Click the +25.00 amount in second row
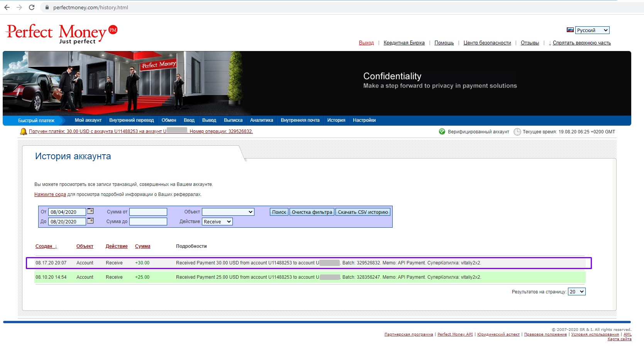The height and width of the screenshot is (346, 644). click(142, 277)
